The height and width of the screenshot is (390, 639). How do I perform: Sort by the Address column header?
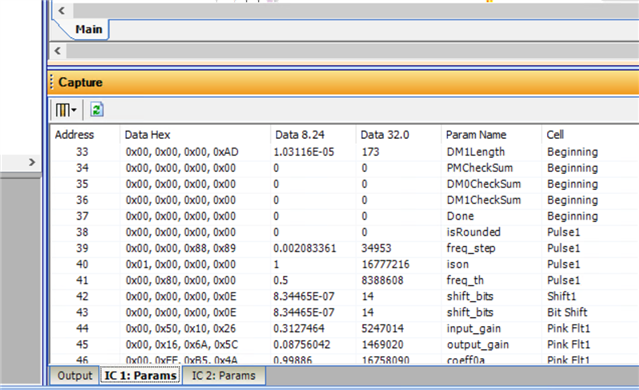(74, 135)
